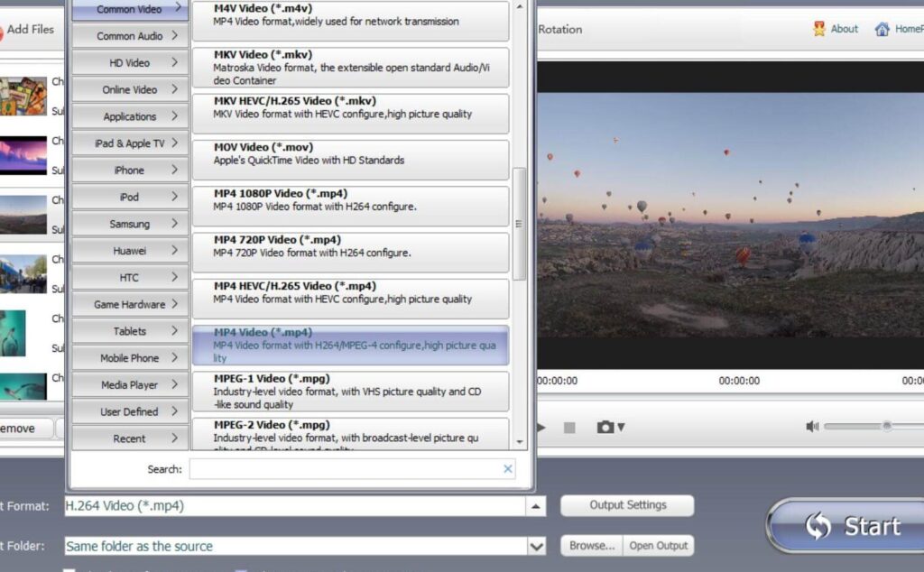Adjust the volume slider handle
Screen dimensions: 924x572
(x=887, y=426)
